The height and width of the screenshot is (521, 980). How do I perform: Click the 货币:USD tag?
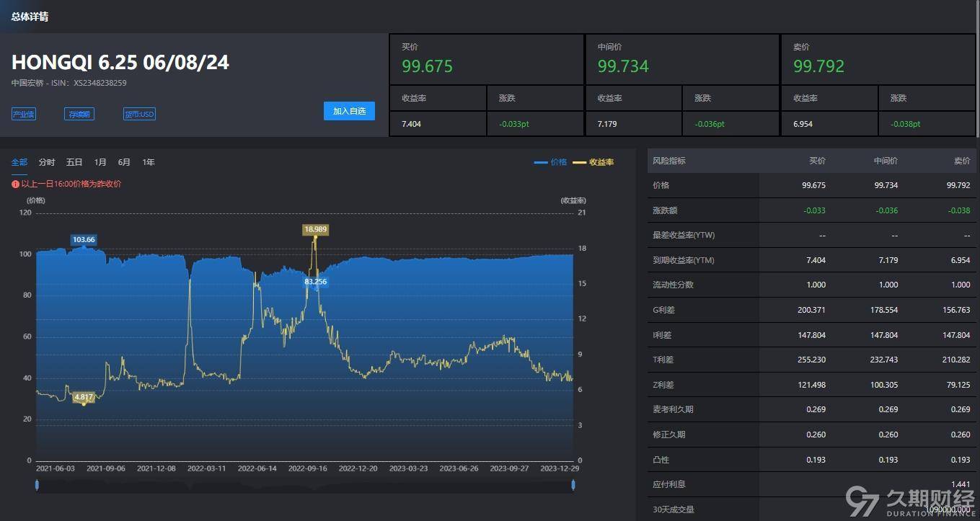coord(139,114)
